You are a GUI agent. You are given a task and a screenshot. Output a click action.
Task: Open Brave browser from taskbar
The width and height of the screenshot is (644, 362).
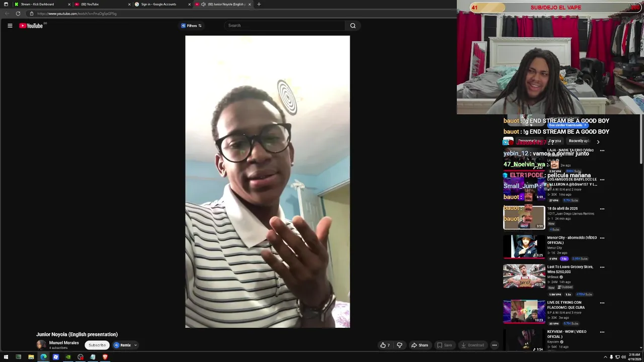pyautogui.click(x=105, y=357)
